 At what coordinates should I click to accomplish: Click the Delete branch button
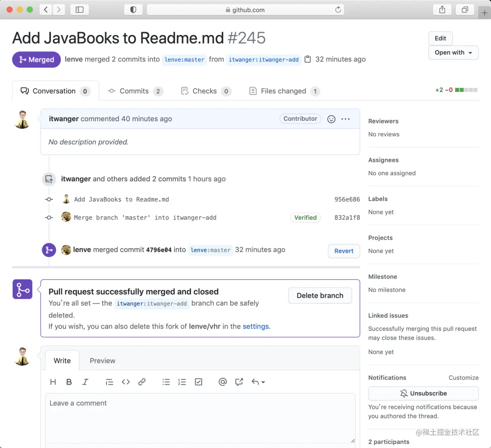[x=320, y=296]
